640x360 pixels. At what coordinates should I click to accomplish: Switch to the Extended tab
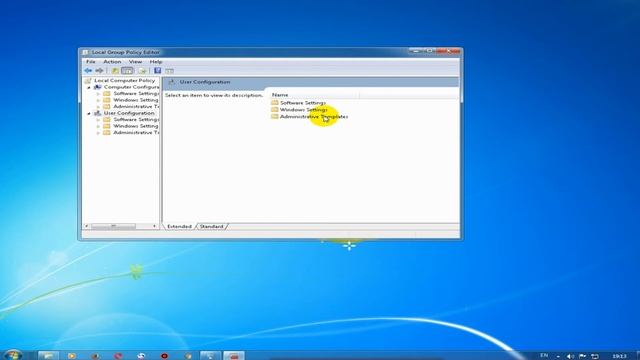point(179,226)
